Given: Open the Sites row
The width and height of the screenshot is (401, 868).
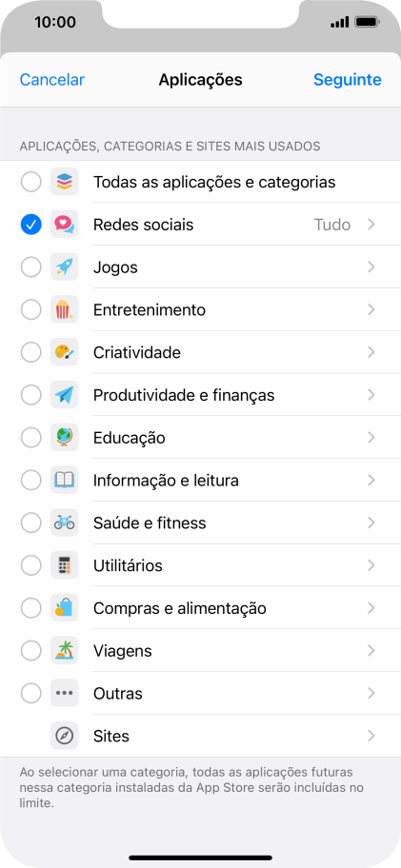Looking at the screenshot, I should click(200, 737).
